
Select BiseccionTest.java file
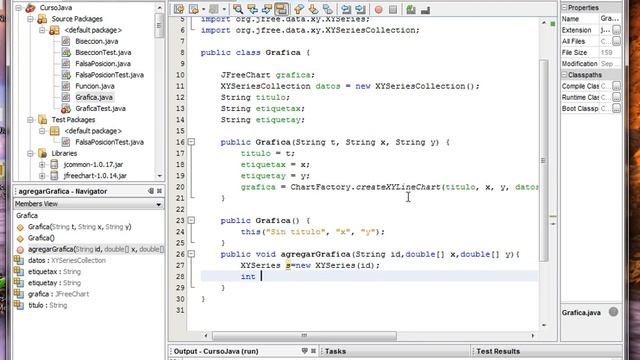(x=103, y=53)
